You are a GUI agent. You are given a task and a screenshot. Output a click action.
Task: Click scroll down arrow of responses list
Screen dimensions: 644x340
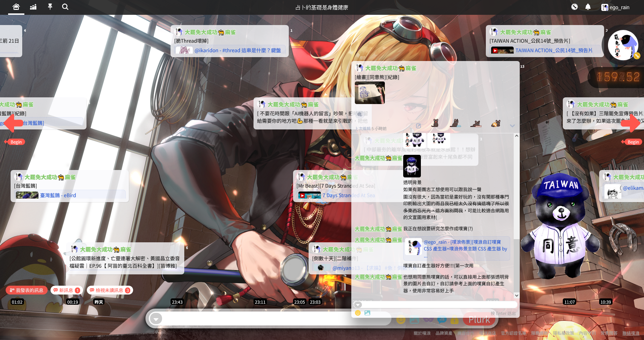(517, 296)
